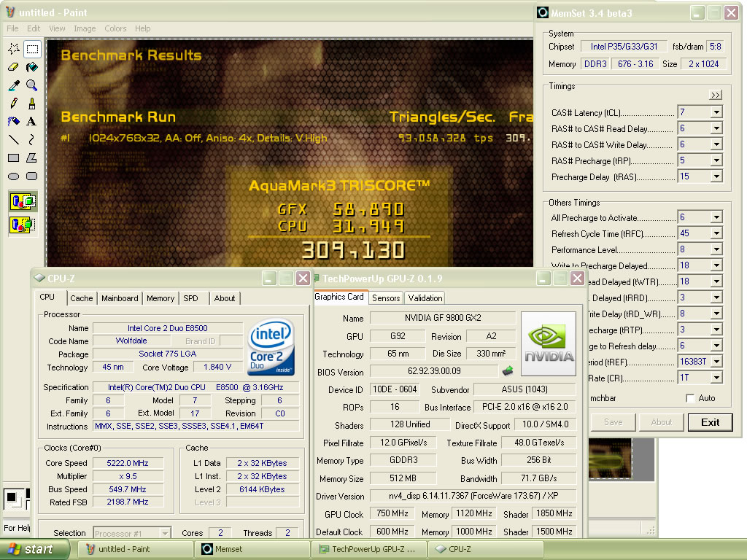Switch to untitled - Paint taskbar button
The height and width of the screenshot is (560, 747).
coord(135,549)
